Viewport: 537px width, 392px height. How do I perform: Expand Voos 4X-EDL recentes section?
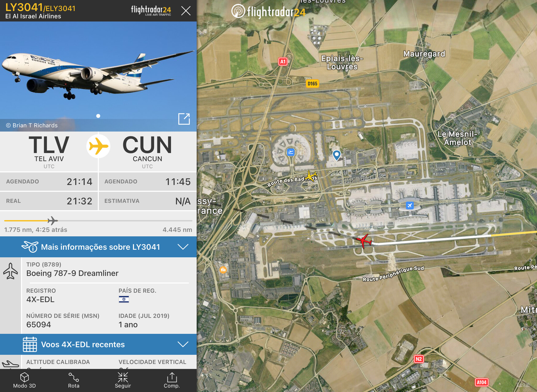pos(98,344)
